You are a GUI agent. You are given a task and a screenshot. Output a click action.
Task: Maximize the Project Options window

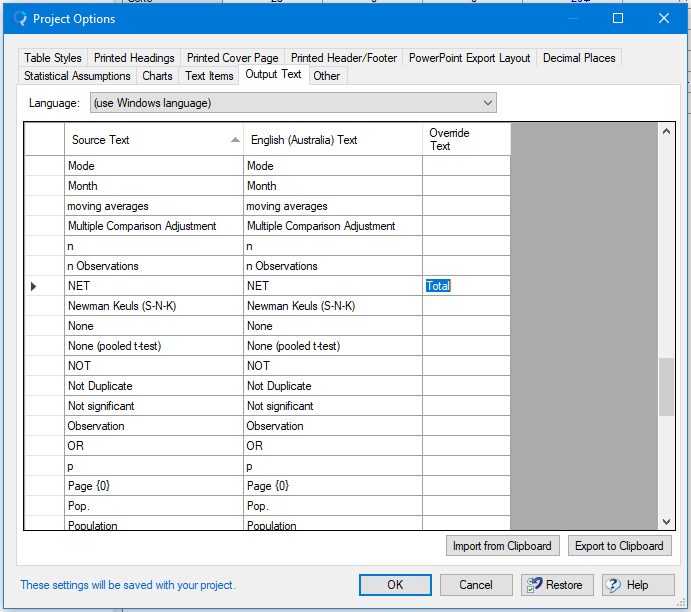coord(618,18)
